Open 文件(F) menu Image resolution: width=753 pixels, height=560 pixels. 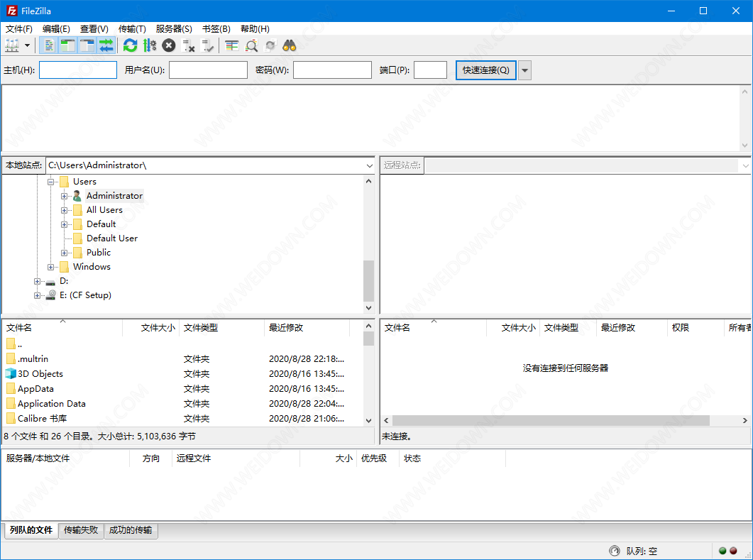pyautogui.click(x=18, y=29)
